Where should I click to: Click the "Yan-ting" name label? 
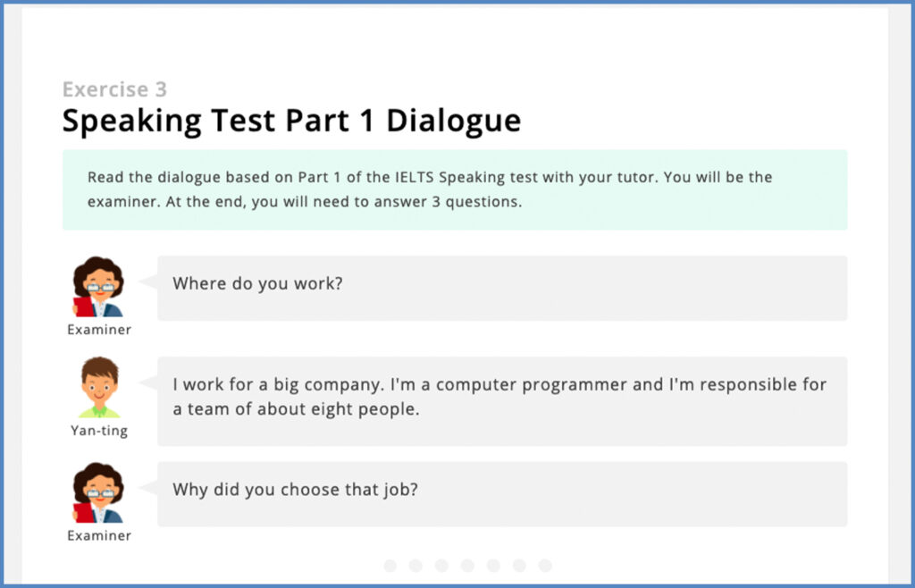[99, 431]
